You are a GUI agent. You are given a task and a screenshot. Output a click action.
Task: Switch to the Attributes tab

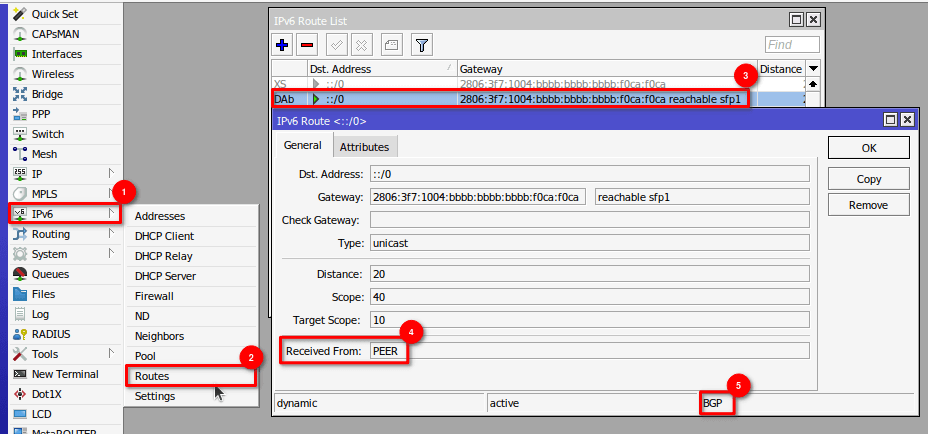[364, 147]
